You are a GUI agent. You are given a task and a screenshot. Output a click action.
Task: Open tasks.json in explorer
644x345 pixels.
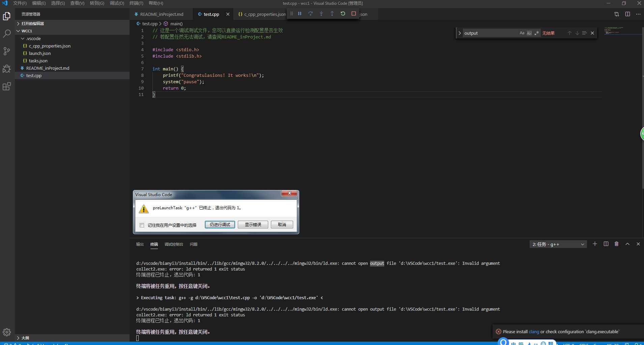(x=72, y=61)
